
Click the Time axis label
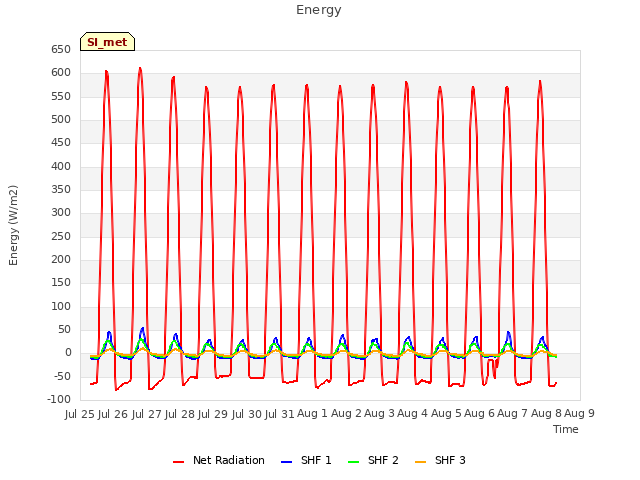click(566, 429)
